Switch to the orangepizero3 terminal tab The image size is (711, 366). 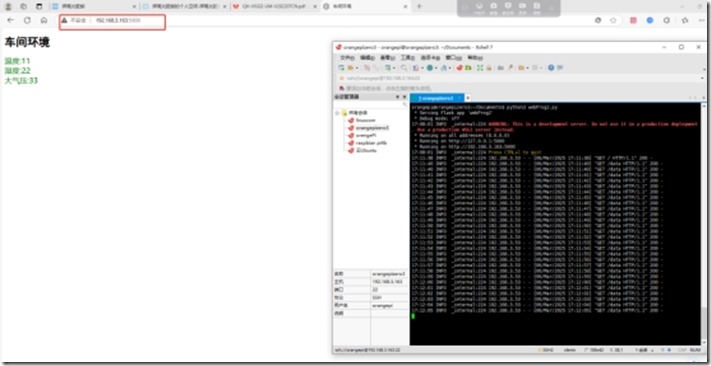437,98
